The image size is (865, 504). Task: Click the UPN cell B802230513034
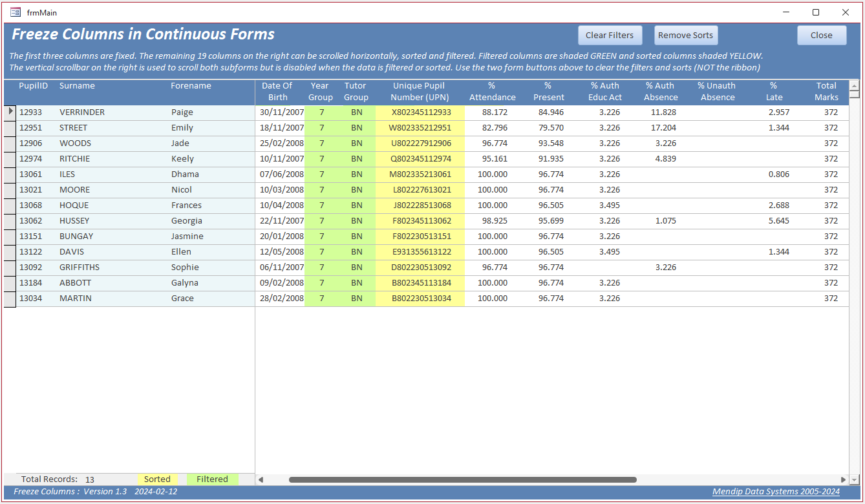pos(421,298)
